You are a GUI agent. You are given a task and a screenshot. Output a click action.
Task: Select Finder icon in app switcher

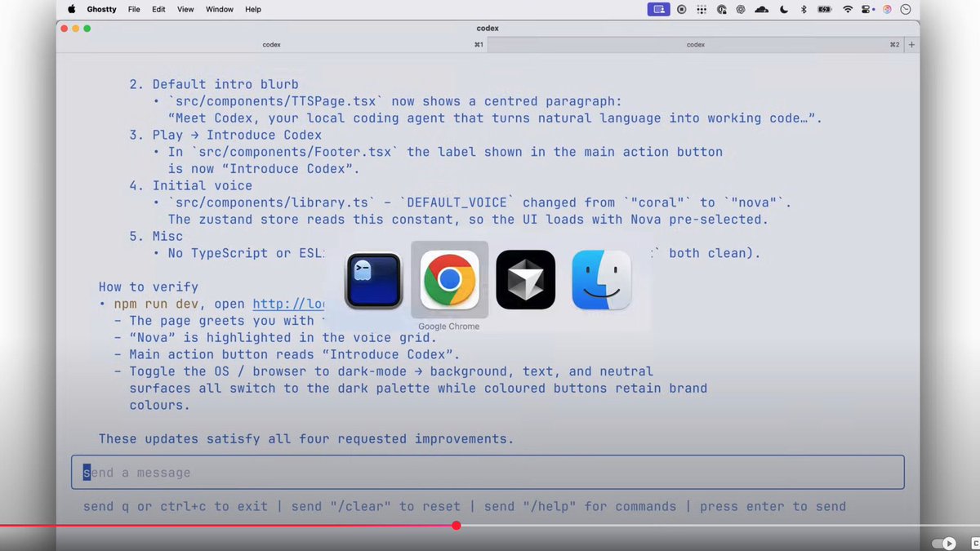(601, 280)
